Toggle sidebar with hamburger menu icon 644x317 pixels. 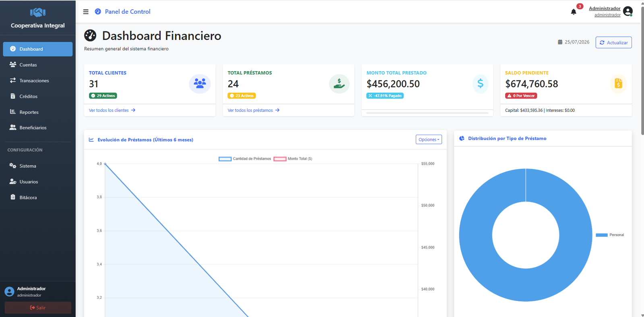pos(86,12)
